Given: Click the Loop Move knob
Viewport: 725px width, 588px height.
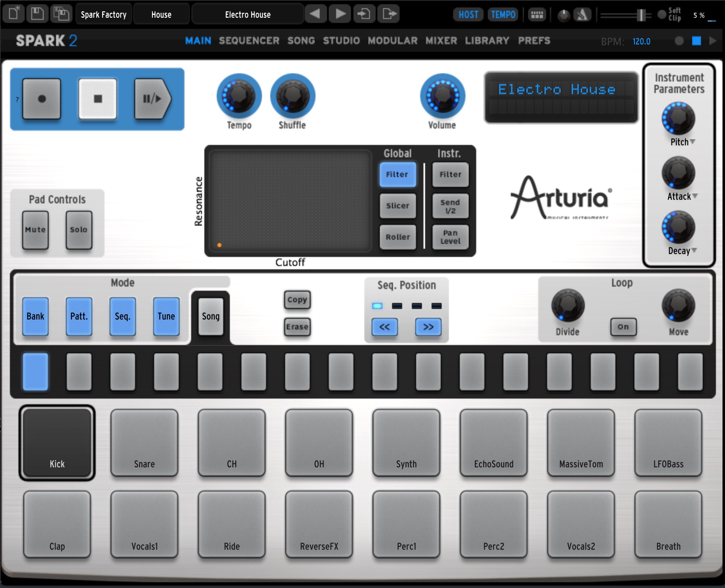Looking at the screenshot, I should 678,305.
